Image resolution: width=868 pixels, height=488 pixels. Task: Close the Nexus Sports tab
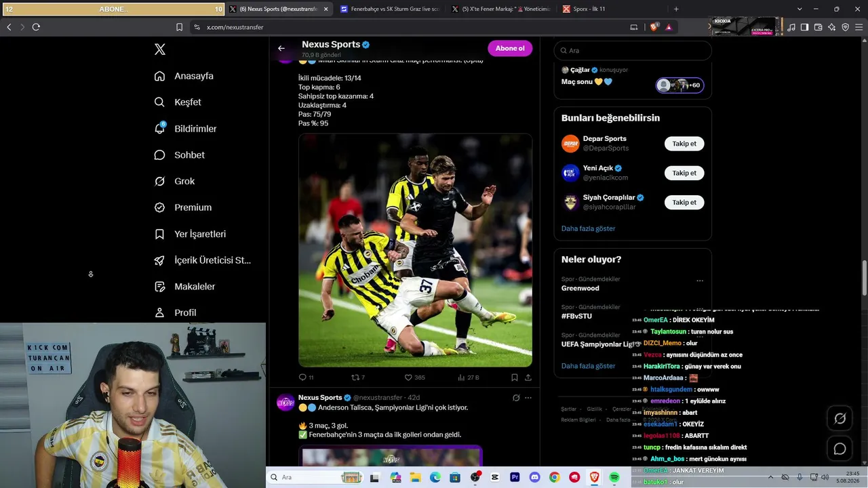[325, 9]
